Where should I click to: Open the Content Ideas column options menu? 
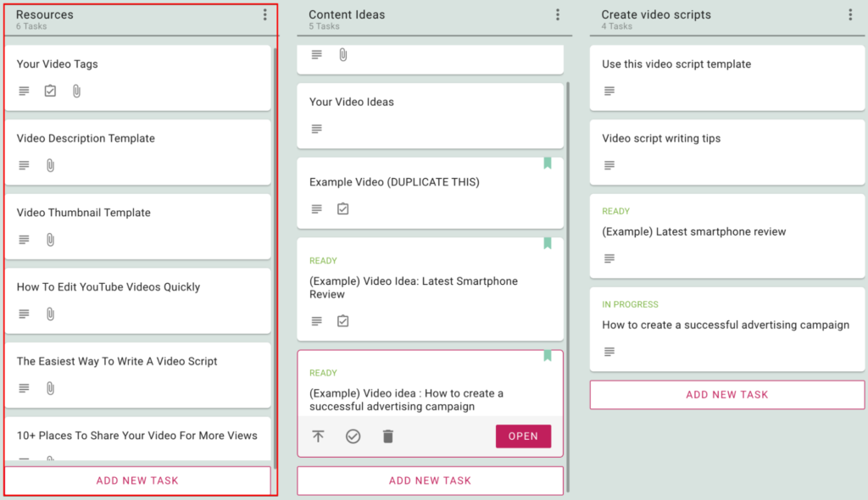coord(558,15)
